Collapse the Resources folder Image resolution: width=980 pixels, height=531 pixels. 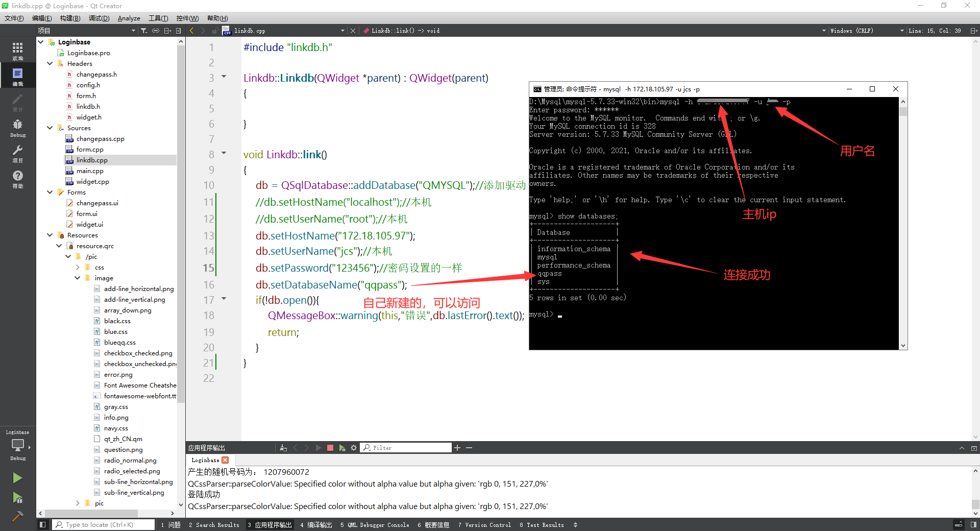[x=50, y=235]
